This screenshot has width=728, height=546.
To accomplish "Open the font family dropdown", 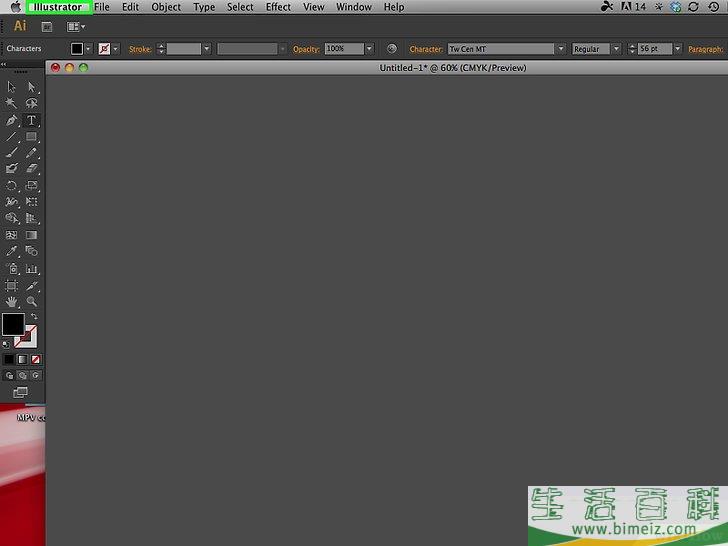I will tap(560, 49).
